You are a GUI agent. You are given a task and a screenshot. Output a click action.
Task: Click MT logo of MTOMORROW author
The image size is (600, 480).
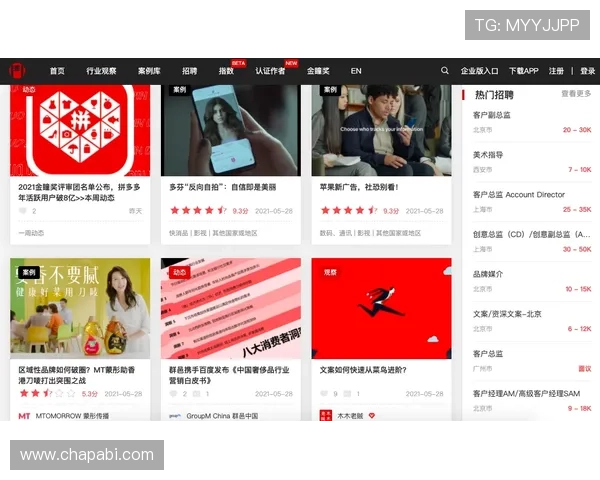24,416
